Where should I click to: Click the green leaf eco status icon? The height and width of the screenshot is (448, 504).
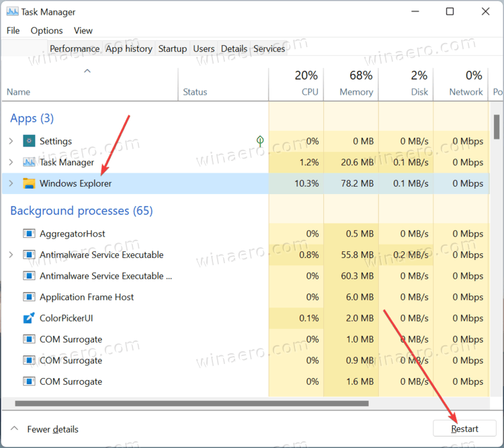(x=260, y=141)
